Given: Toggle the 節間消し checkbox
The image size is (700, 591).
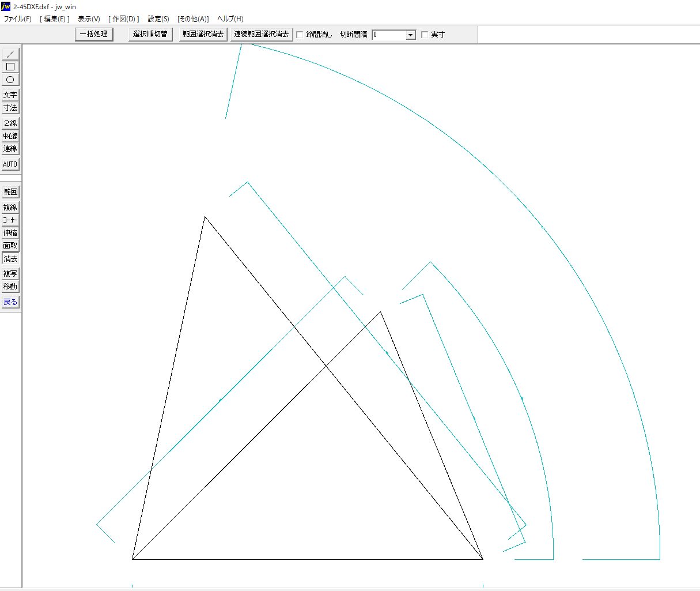Looking at the screenshot, I should (x=300, y=35).
